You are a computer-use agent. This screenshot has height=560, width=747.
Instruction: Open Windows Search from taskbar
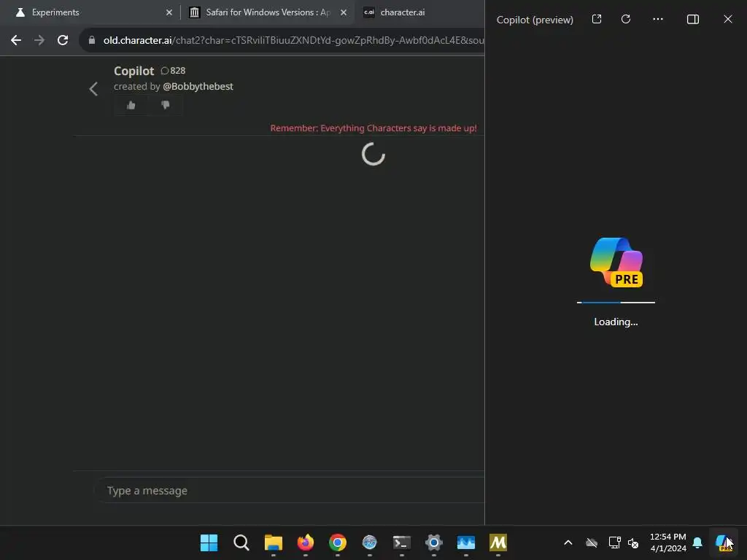241,542
